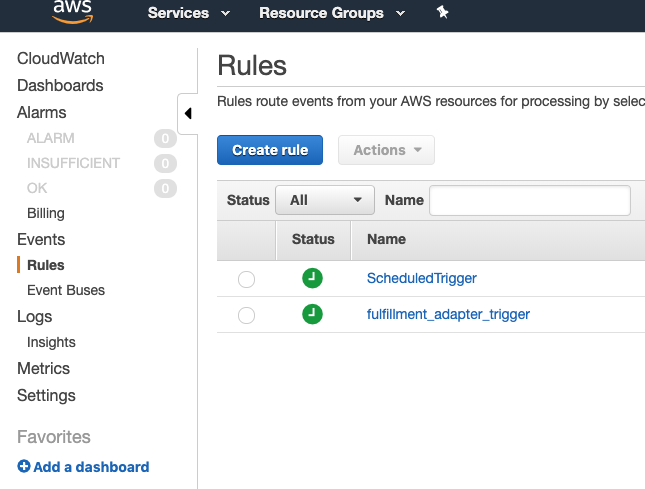Image resolution: width=645 pixels, height=489 pixels.
Task: Expand the Resource Groups menu
Action: (x=332, y=13)
